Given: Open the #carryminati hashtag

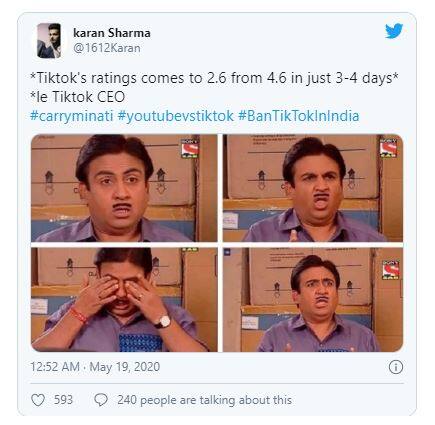Looking at the screenshot, I should tap(72, 116).
